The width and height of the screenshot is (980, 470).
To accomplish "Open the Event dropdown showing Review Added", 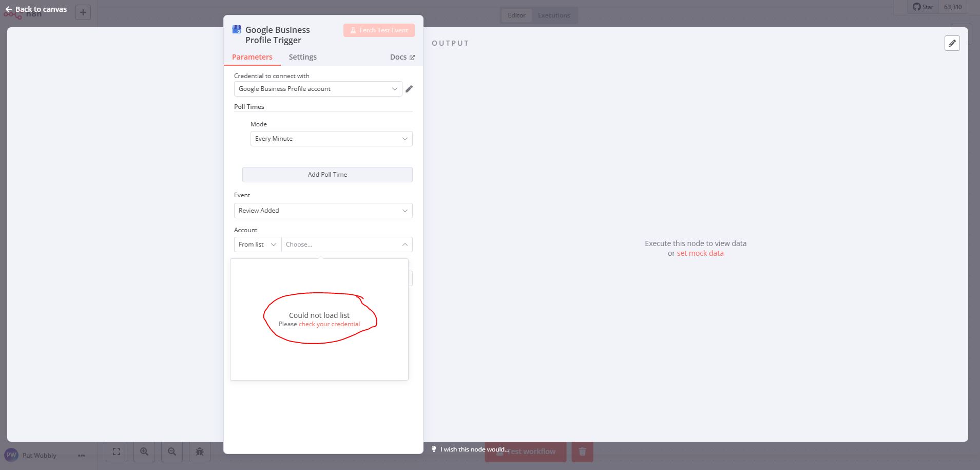I will click(x=323, y=211).
